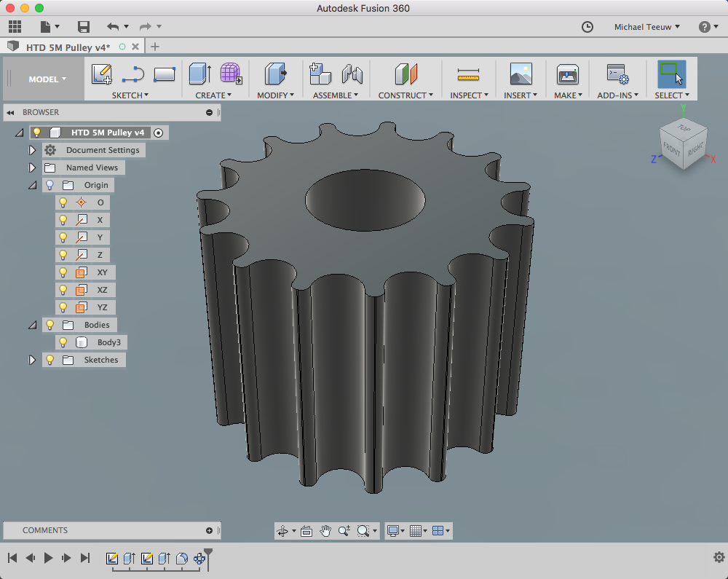Collapse the Origin folder

[x=32, y=185]
